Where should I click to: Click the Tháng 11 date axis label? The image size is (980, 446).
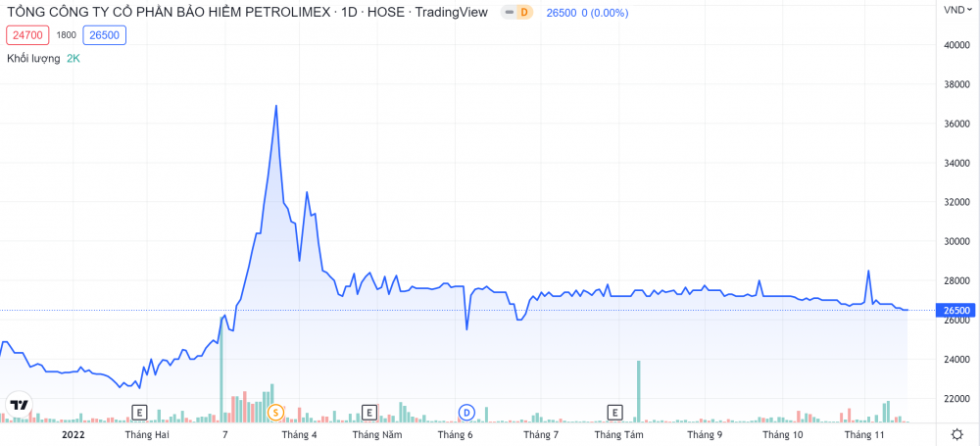[865, 434]
